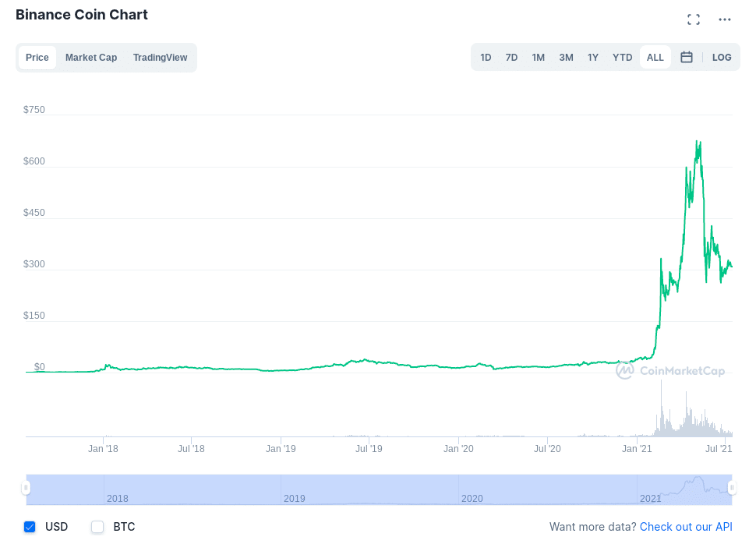756x544 pixels.
Task: Select the 3M time range
Action: [566, 58]
